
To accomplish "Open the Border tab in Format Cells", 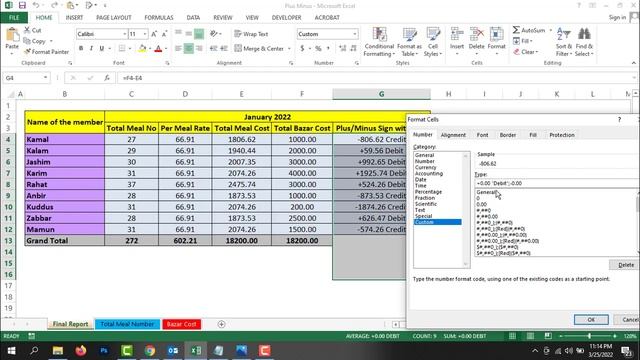I will 508,135.
